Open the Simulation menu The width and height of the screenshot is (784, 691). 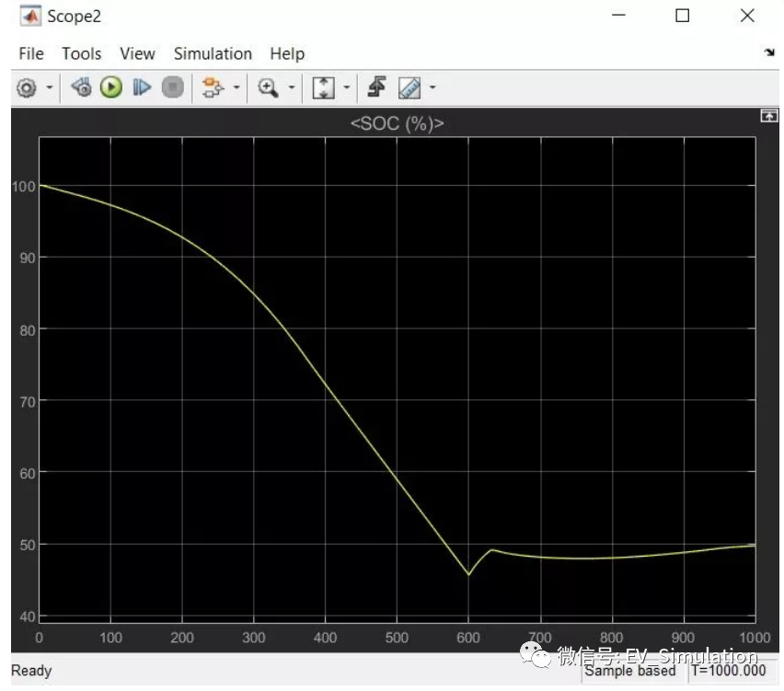pos(213,53)
